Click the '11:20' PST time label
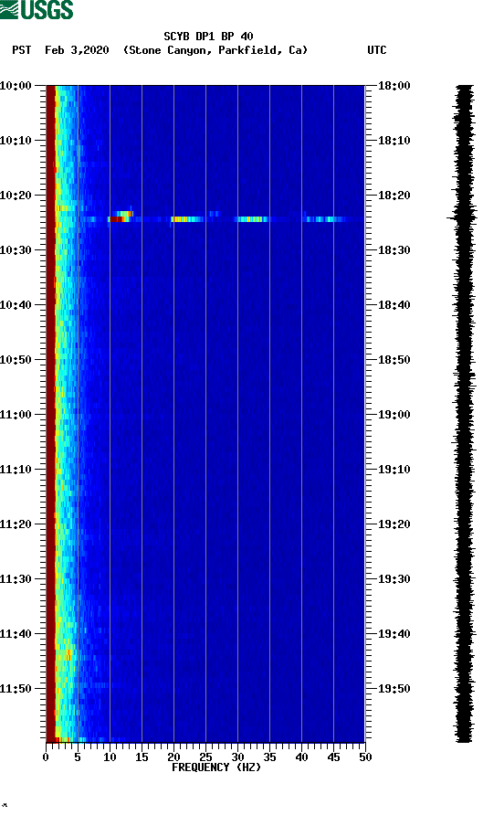The image size is (504, 815). 16,524
